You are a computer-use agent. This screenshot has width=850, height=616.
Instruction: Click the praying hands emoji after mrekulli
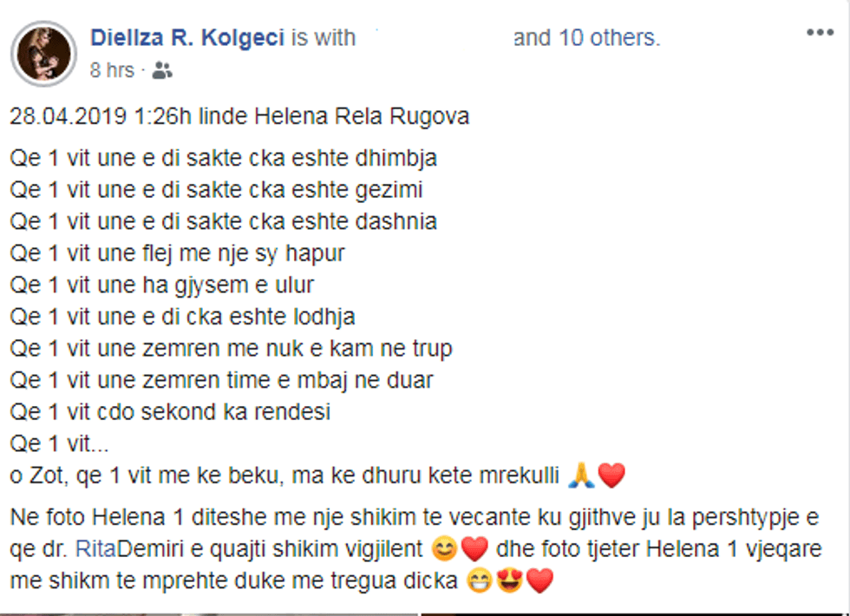(x=582, y=475)
